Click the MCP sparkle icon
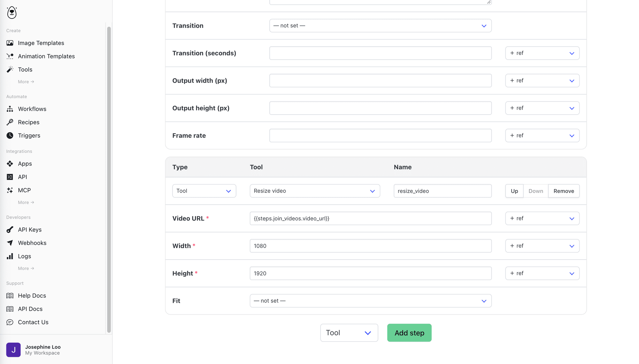 pyautogui.click(x=10, y=190)
